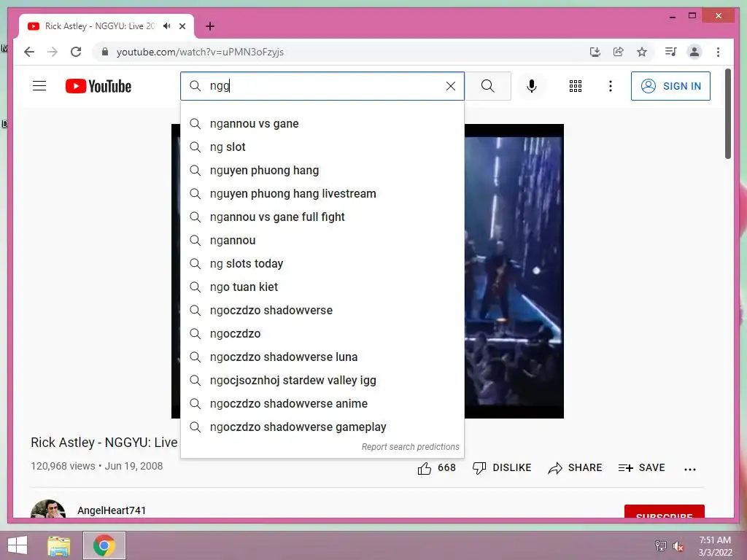Close the Rick Astley tab

[x=182, y=26]
